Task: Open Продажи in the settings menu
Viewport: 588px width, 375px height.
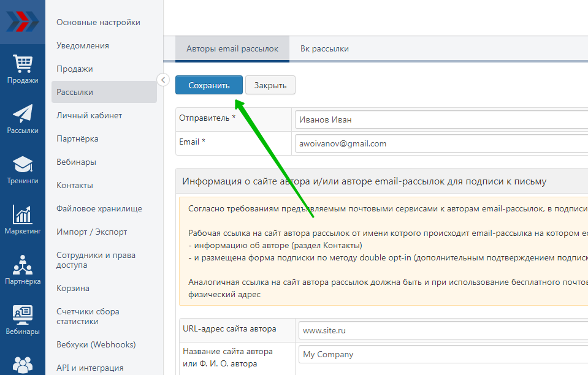Action: coord(75,69)
